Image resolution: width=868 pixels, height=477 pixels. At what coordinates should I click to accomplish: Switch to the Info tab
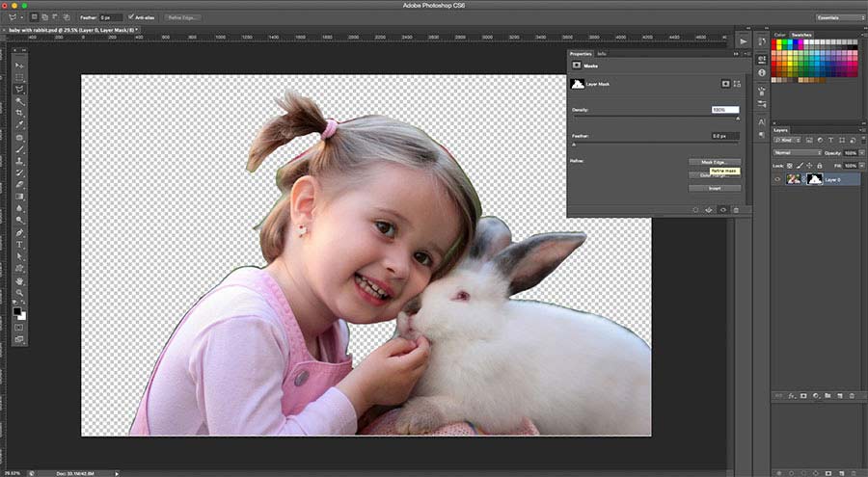click(x=602, y=54)
